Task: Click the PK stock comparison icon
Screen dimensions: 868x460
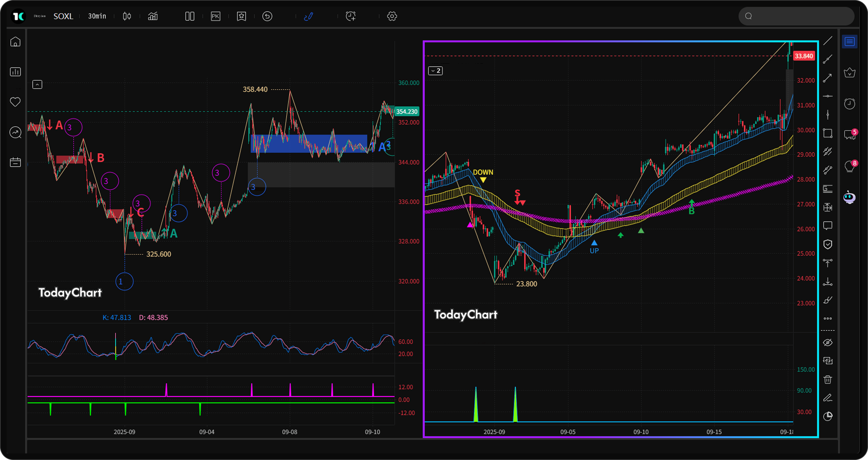Action: (x=215, y=16)
